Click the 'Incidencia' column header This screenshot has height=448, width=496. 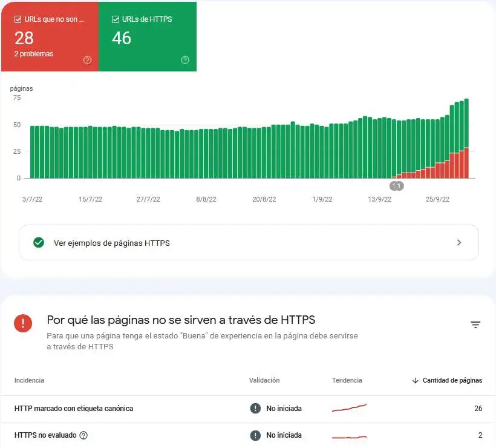click(29, 380)
